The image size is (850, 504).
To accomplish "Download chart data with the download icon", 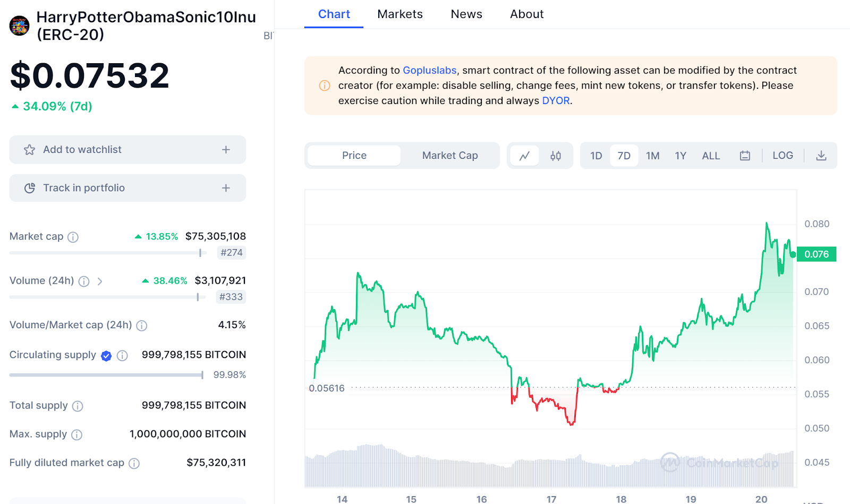I will pyautogui.click(x=821, y=156).
